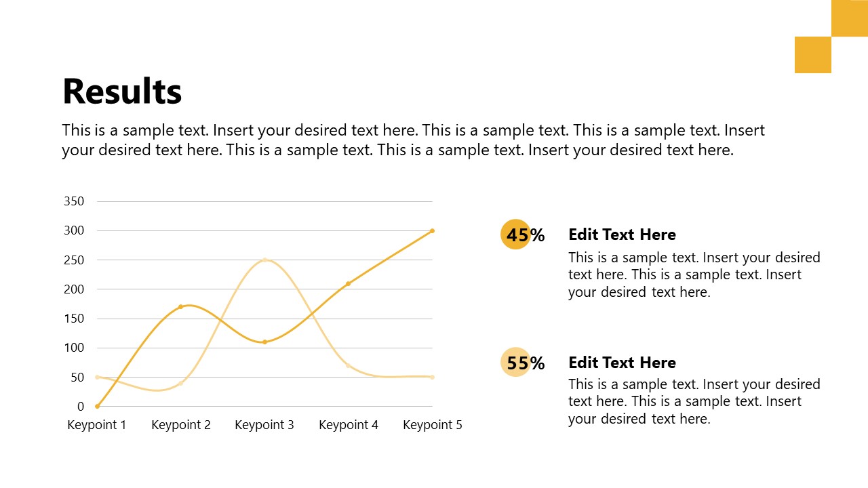Select description text under 45% heading

(x=694, y=274)
